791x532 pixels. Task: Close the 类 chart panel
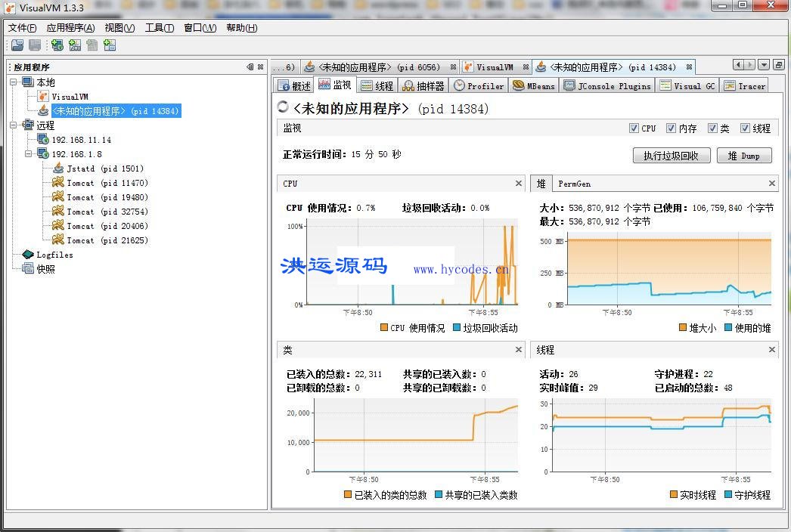(519, 349)
